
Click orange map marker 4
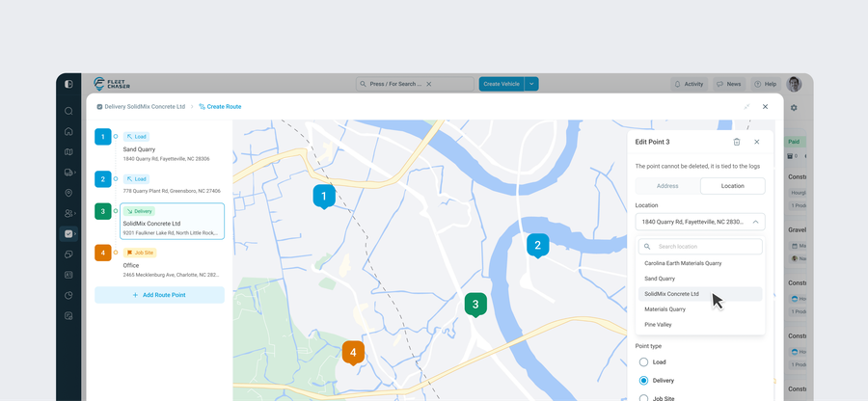pyautogui.click(x=353, y=353)
